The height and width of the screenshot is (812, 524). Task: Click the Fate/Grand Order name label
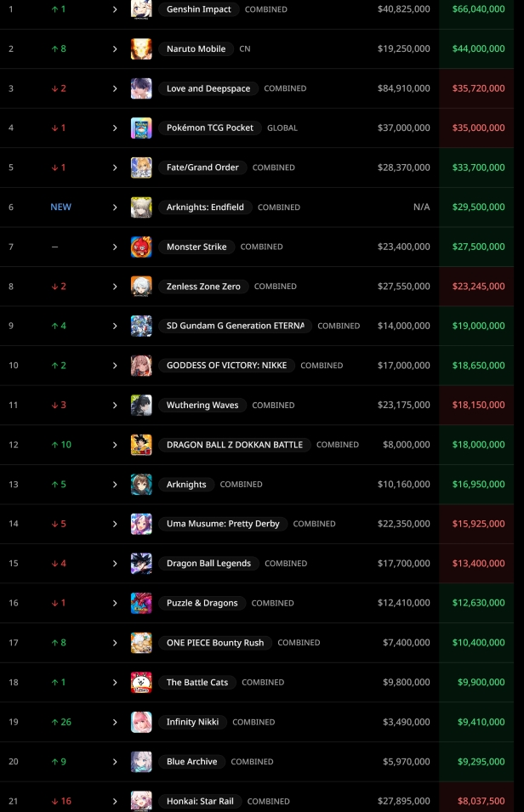point(202,168)
